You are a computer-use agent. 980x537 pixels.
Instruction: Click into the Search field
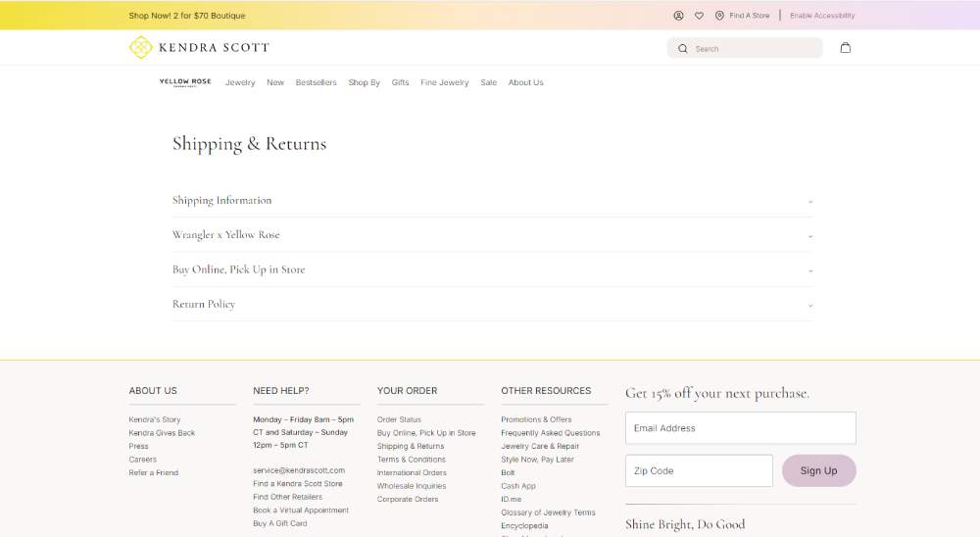tap(745, 48)
